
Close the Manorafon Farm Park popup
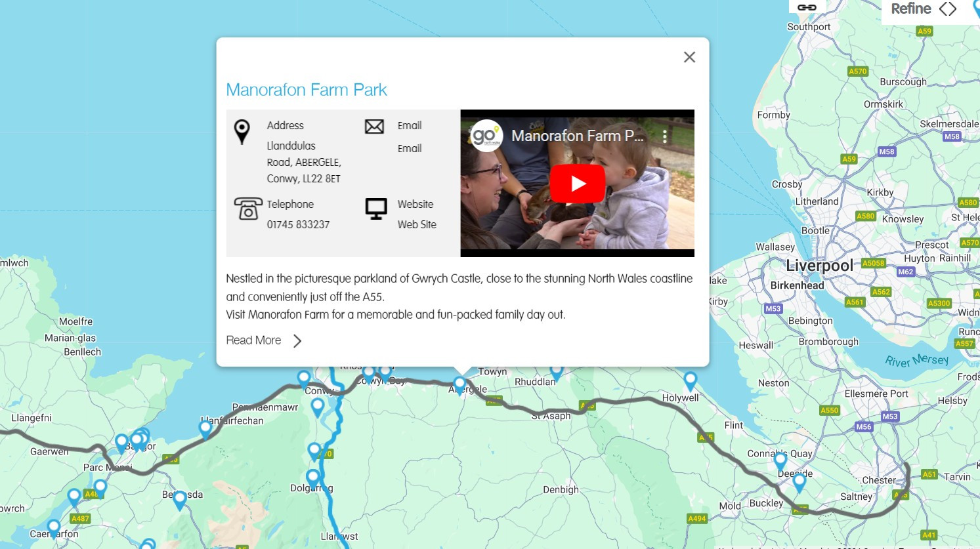[689, 57]
